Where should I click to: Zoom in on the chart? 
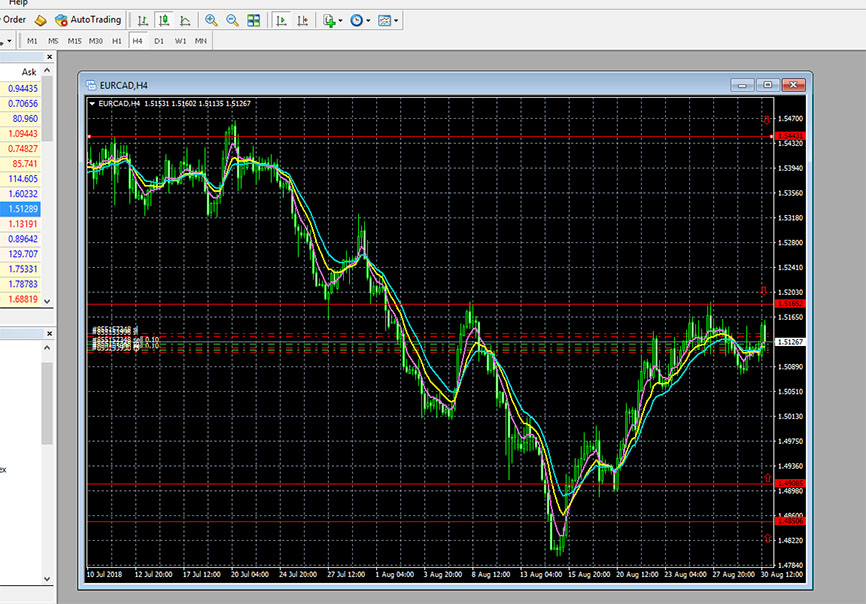(211, 19)
